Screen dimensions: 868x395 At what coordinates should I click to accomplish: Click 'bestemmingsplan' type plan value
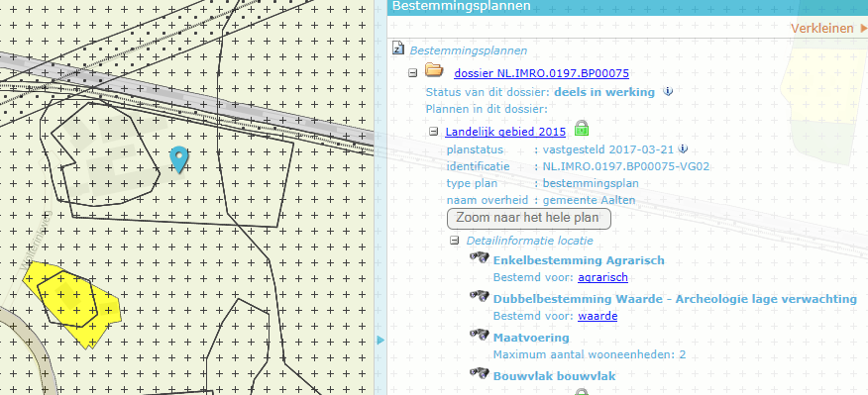[x=591, y=183]
